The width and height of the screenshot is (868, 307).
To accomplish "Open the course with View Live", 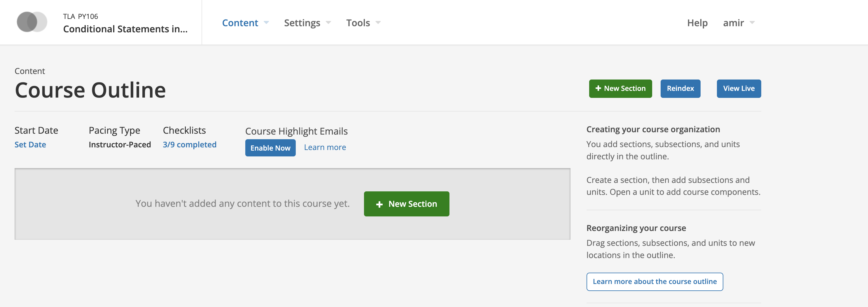I will point(738,89).
